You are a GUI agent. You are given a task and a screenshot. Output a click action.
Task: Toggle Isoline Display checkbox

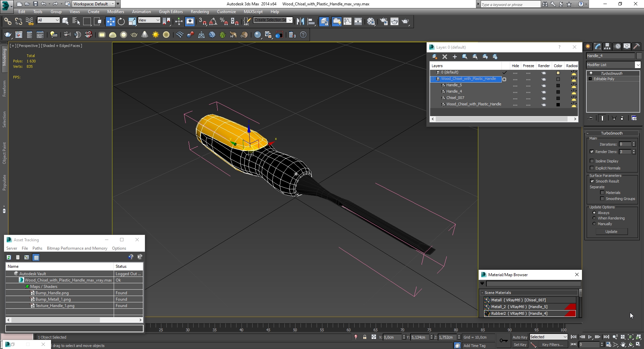point(592,161)
